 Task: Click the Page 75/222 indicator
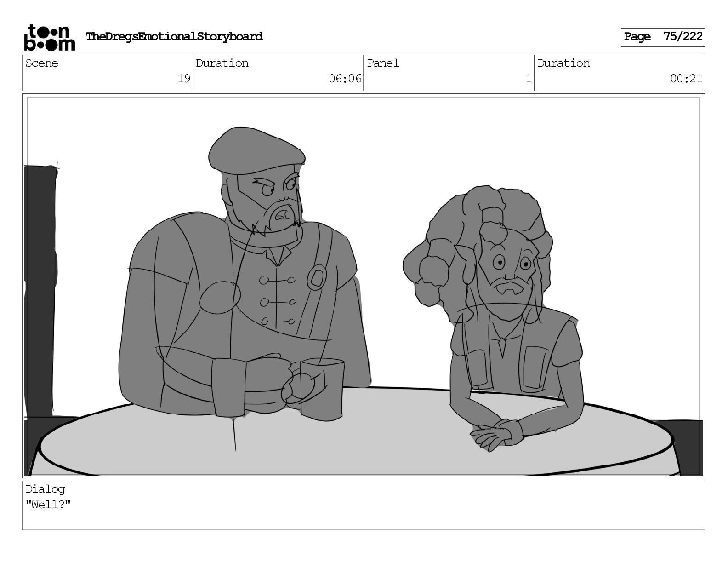(663, 37)
